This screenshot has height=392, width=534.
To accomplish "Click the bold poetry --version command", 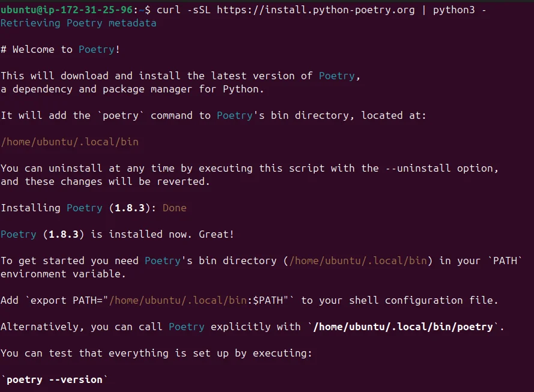I will click(54, 379).
